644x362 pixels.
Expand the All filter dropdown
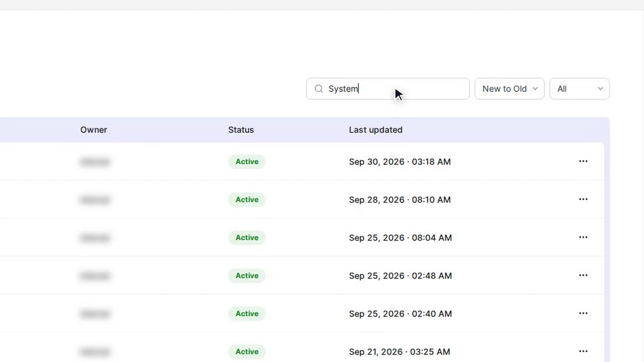tap(579, 89)
